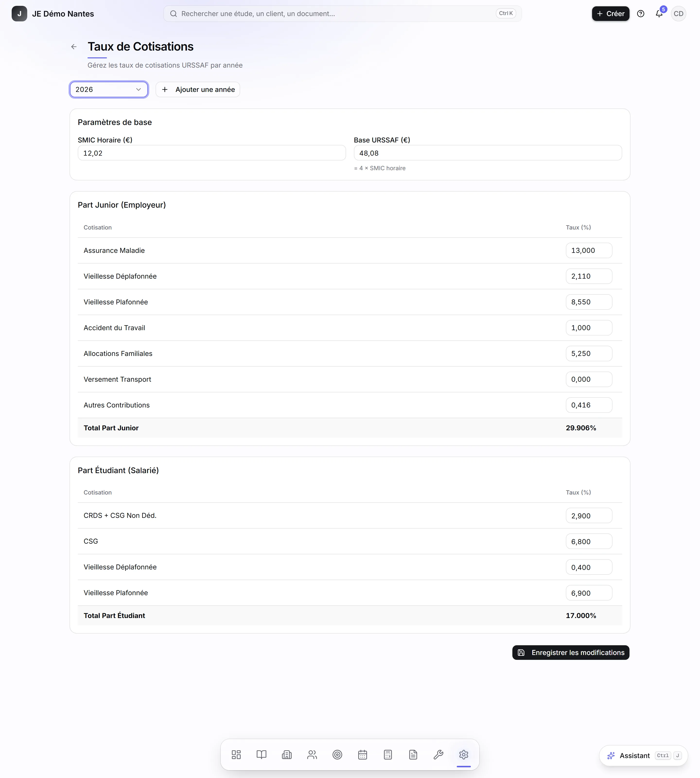Edit employer Vieillesse Plafonnée rate 8,550
The width and height of the screenshot is (700, 778).
589,302
